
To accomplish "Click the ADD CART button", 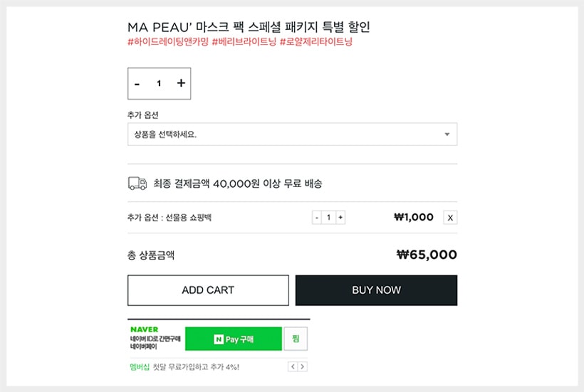I will click(208, 290).
